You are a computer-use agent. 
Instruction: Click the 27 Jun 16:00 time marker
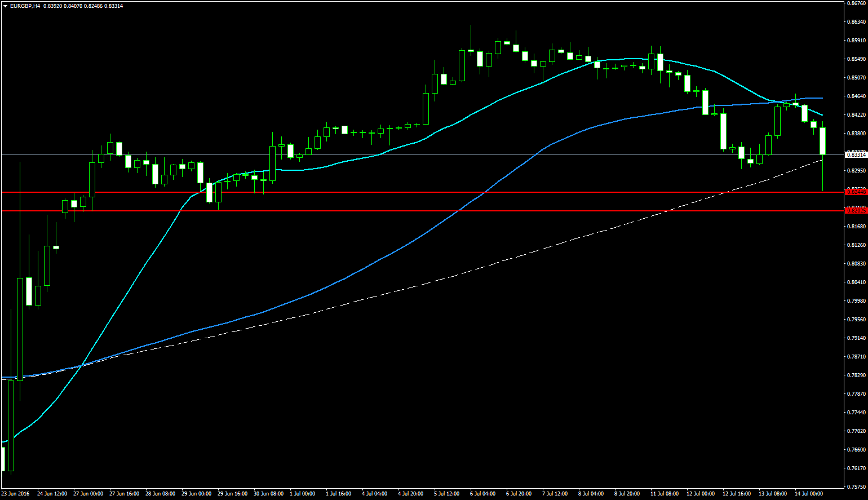pos(124,494)
